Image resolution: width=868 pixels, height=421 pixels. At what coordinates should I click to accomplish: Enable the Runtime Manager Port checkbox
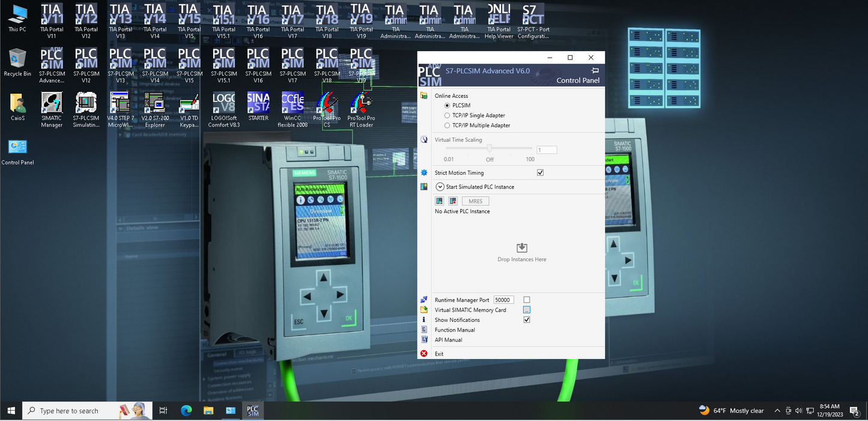(x=527, y=300)
